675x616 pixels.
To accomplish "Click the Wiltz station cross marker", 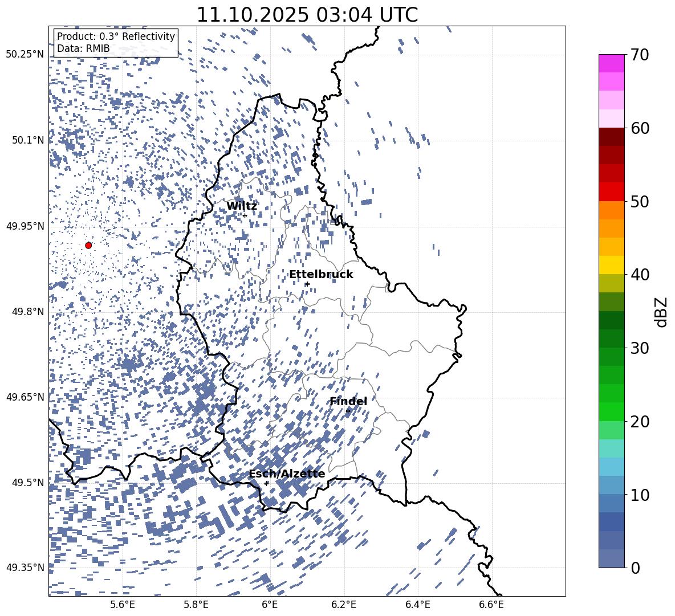I will click(x=245, y=215).
